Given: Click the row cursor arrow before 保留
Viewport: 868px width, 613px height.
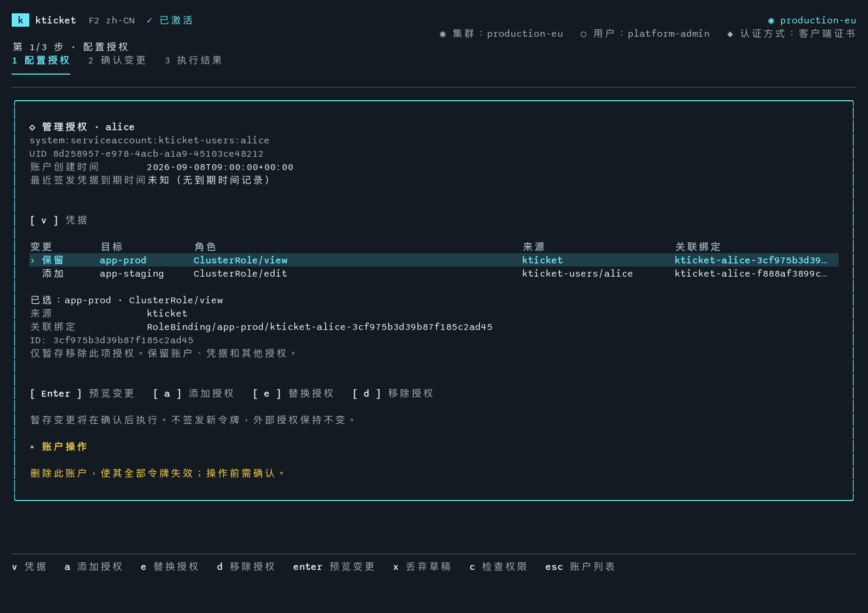Looking at the screenshot, I should pos(33,260).
